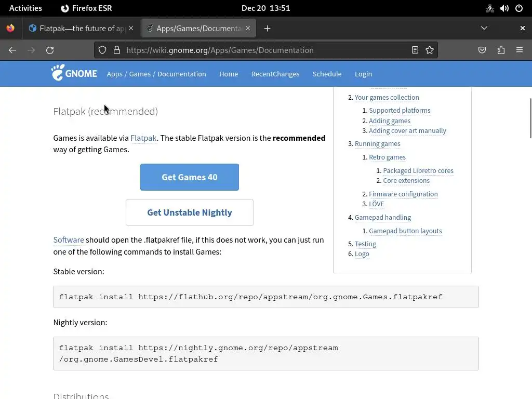The height and width of the screenshot is (399, 532).
Task: Jump to Testing section
Action: point(365,244)
